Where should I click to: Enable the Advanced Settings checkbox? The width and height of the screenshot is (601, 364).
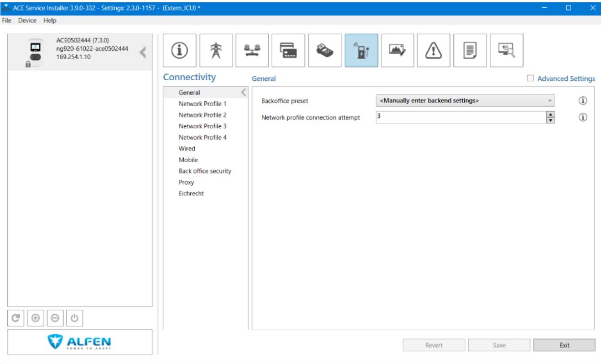[x=531, y=79]
